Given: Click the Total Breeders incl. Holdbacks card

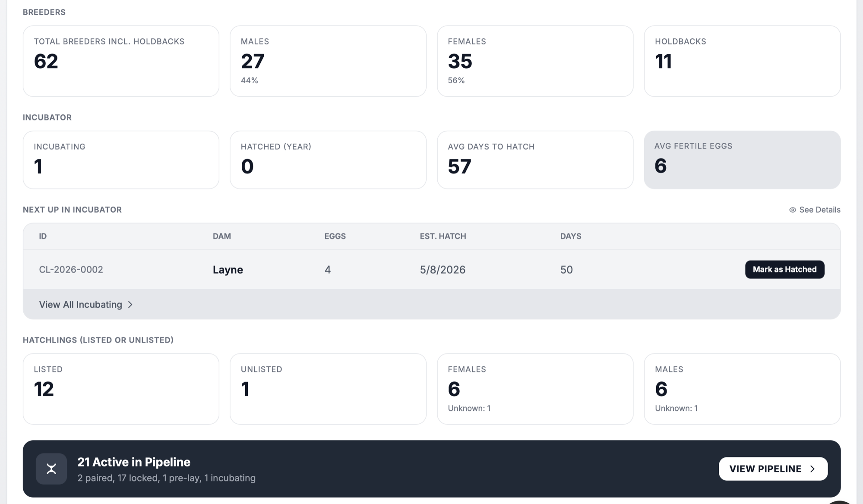Looking at the screenshot, I should click(121, 61).
